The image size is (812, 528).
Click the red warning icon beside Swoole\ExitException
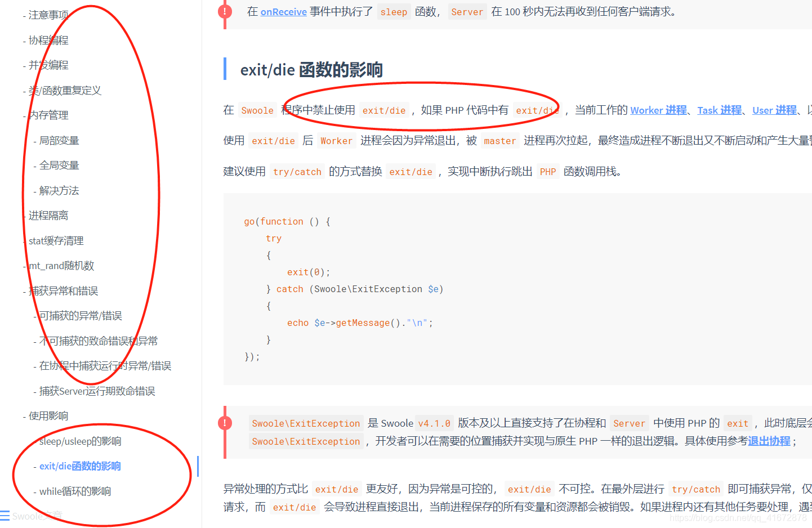pyautogui.click(x=225, y=423)
